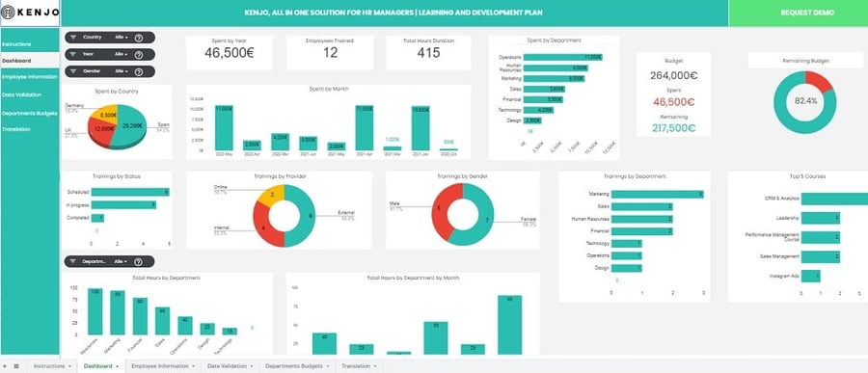Expand the Country filter Alle dropdown

point(122,37)
